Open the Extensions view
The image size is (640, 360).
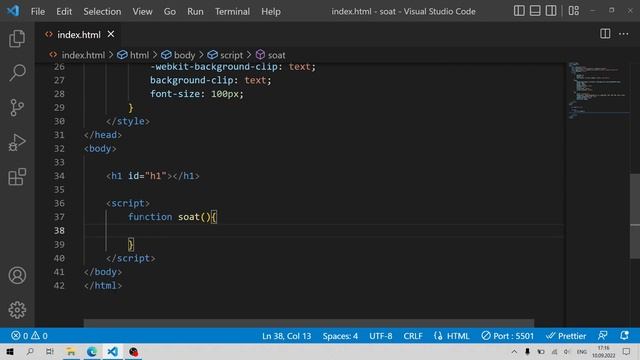(x=17, y=177)
